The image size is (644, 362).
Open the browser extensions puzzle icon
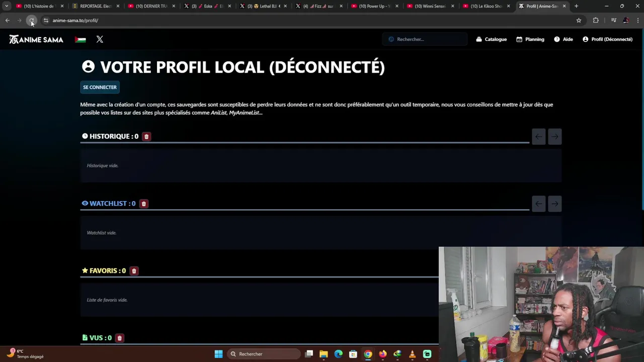[596, 21]
